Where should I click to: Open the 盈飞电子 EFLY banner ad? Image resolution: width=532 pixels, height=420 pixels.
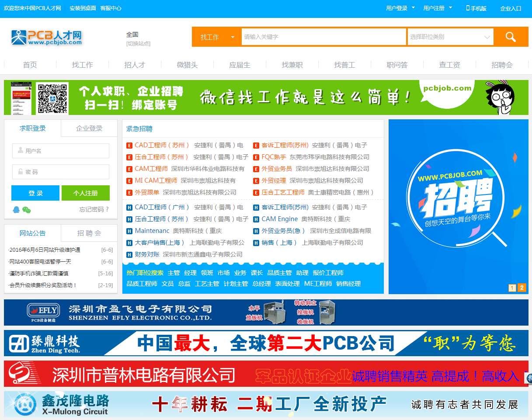pyautogui.click(x=266, y=312)
